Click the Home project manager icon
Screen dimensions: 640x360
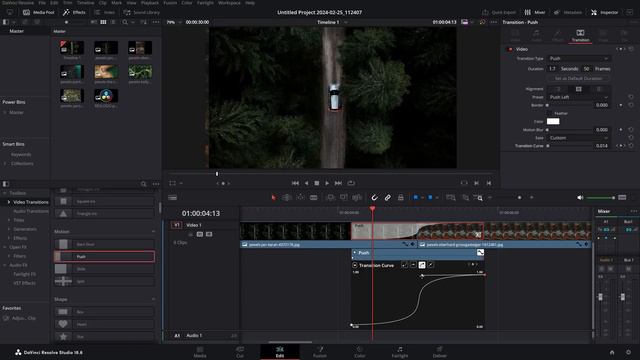pyautogui.click(x=612, y=352)
